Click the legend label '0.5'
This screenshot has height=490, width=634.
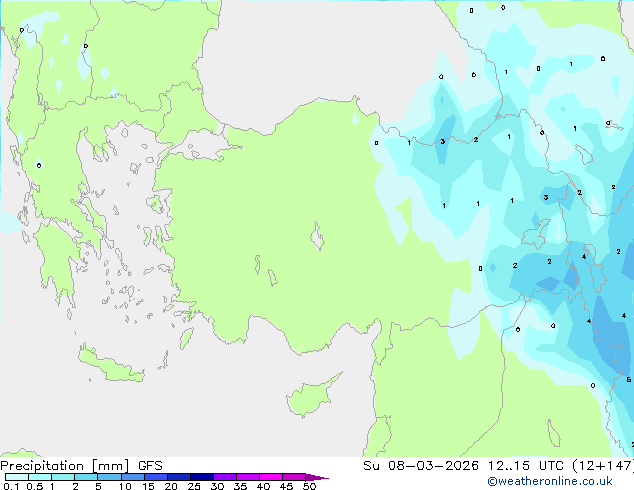pos(35,486)
